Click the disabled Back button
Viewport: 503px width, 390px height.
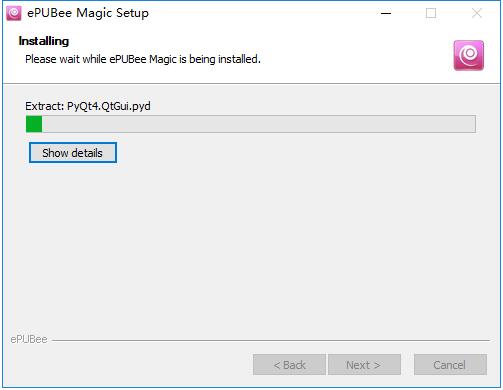point(289,365)
